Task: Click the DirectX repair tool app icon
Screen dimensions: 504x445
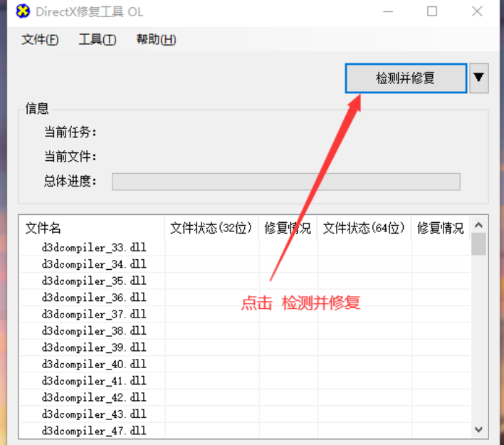Action: [x=23, y=11]
